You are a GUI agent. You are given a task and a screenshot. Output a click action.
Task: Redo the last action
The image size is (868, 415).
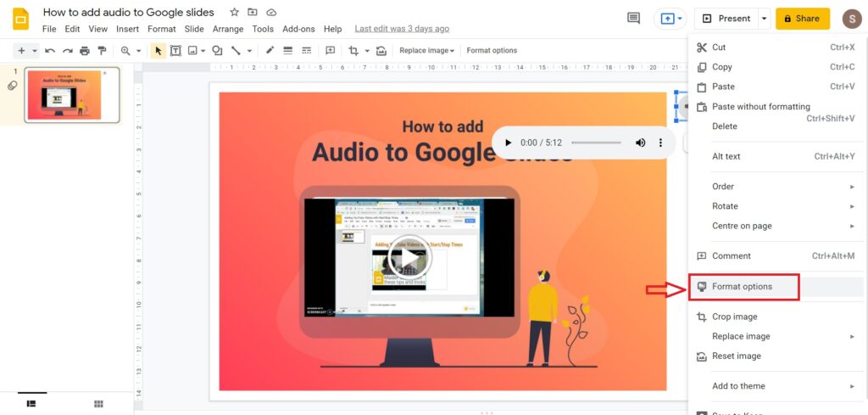(68, 50)
